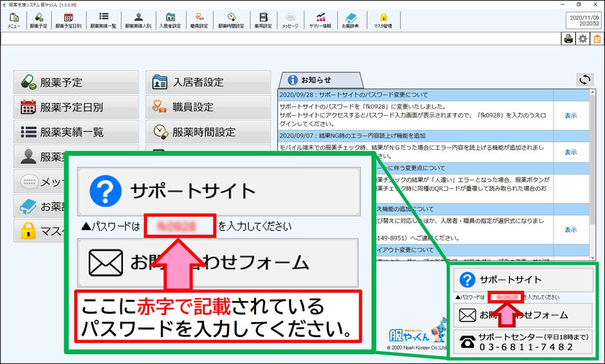
Task: Click 表示 for the 結果NG時 notice
Action: coord(570,152)
